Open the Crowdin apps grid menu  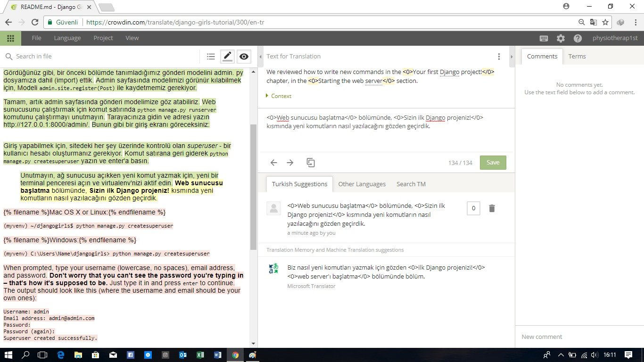click(10, 38)
